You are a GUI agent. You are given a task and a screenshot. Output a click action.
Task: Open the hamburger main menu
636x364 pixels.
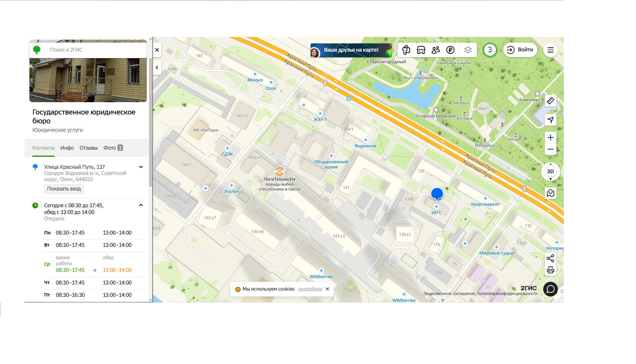pos(551,50)
